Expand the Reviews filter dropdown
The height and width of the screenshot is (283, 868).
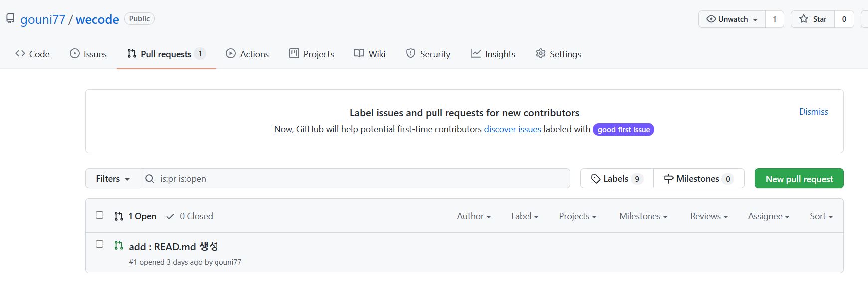click(709, 216)
